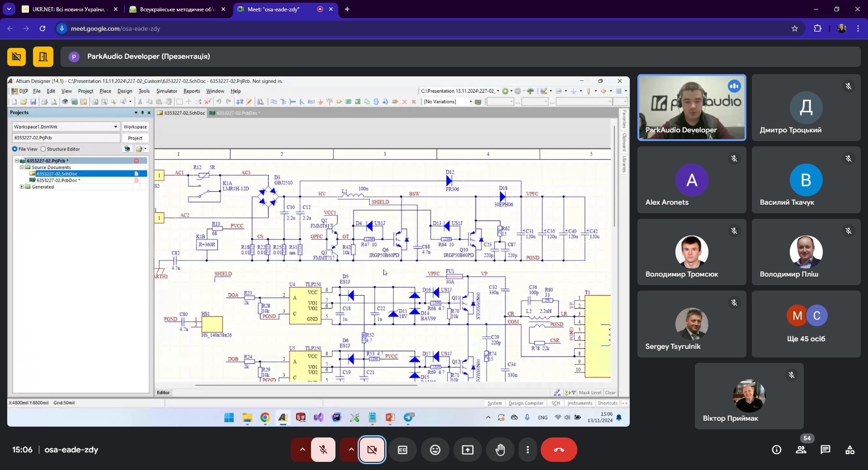This screenshot has width=868, height=470.
Task: Toggle captions in Meet toolbar
Action: click(x=402, y=450)
